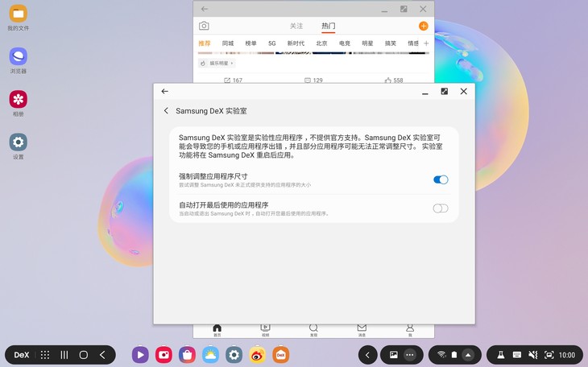The height and width of the screenshot is (367, 588).
Task: Open the Weibo camera icon
Action: 204,26
